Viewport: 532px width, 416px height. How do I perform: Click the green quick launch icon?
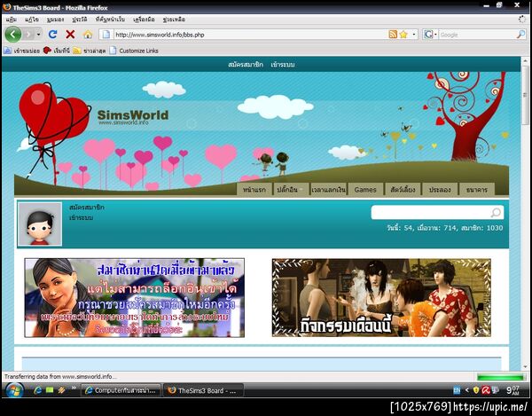(x=50, y=390)
